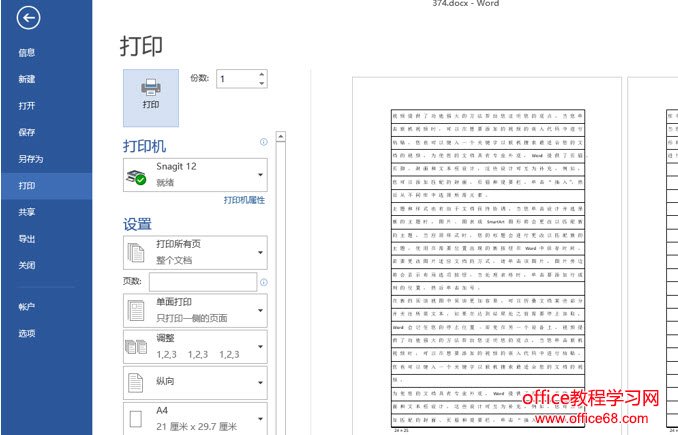Click the A4 blank page icon
Image resolution: width=678 pixels, height=435 pixels.
pos(135,419)
